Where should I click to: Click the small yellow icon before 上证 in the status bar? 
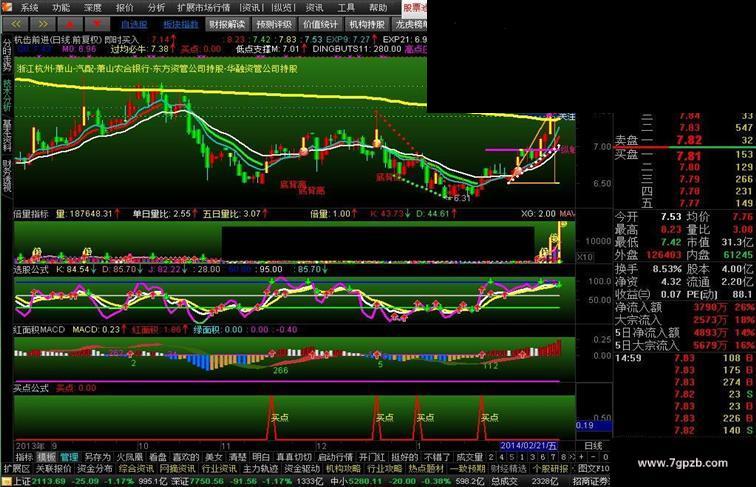[x=6, y=481]
